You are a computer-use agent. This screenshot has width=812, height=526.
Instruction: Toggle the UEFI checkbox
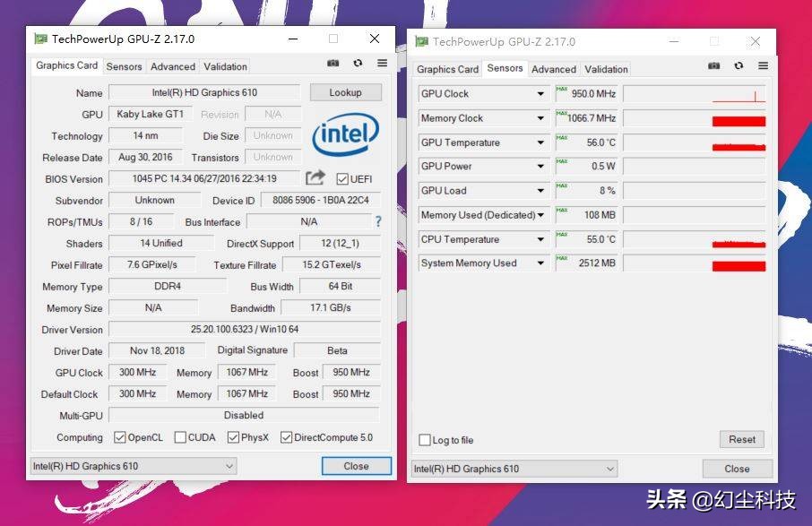click(x=342, y=179)
